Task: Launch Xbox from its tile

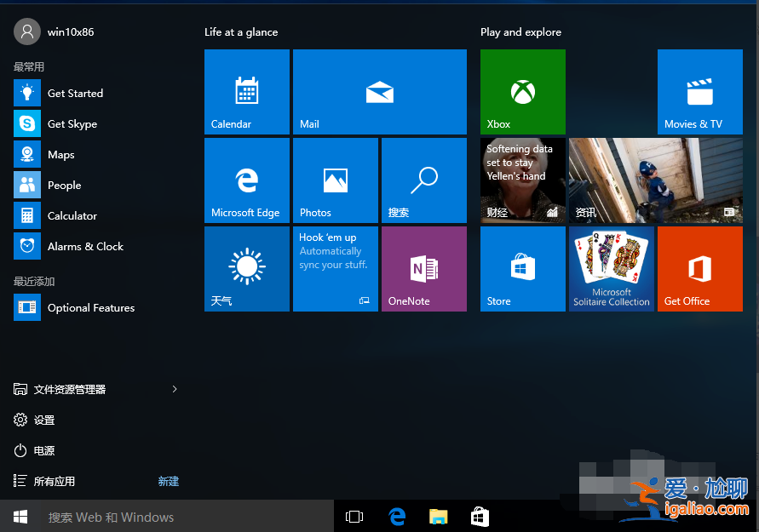Action: (522, 92)
